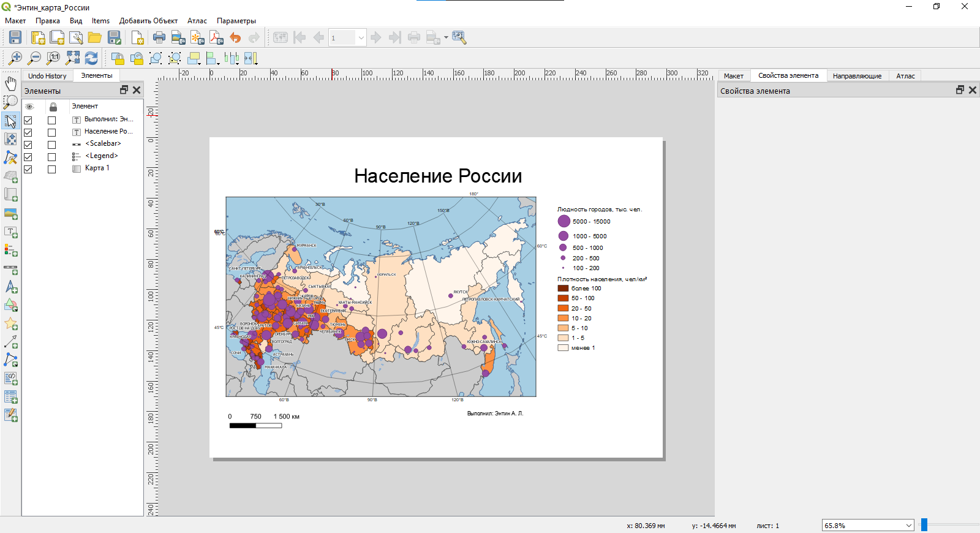Lock the selected items
980x533 pixels.
(x=118, y=58)
